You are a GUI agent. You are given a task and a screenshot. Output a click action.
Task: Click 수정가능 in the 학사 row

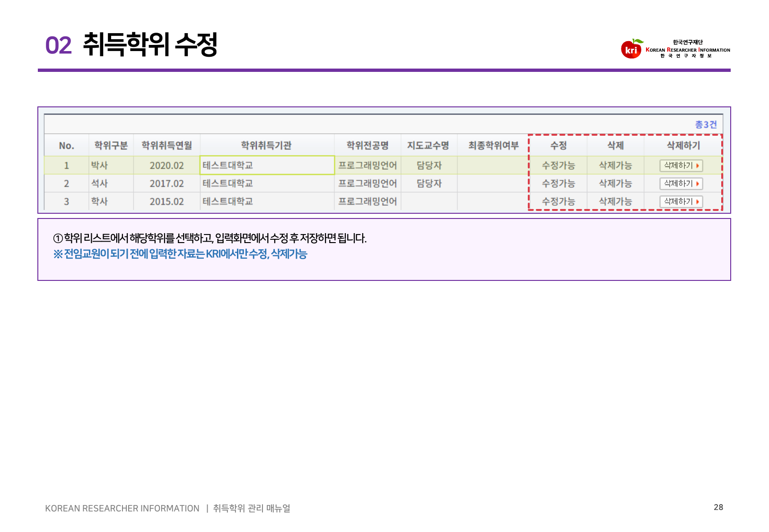tap(559, 201)
